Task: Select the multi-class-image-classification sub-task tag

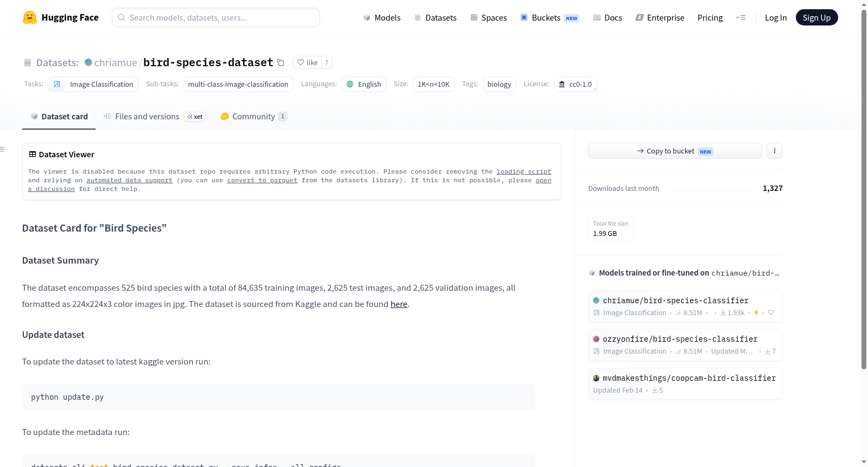Action: [x=238, y=84]
